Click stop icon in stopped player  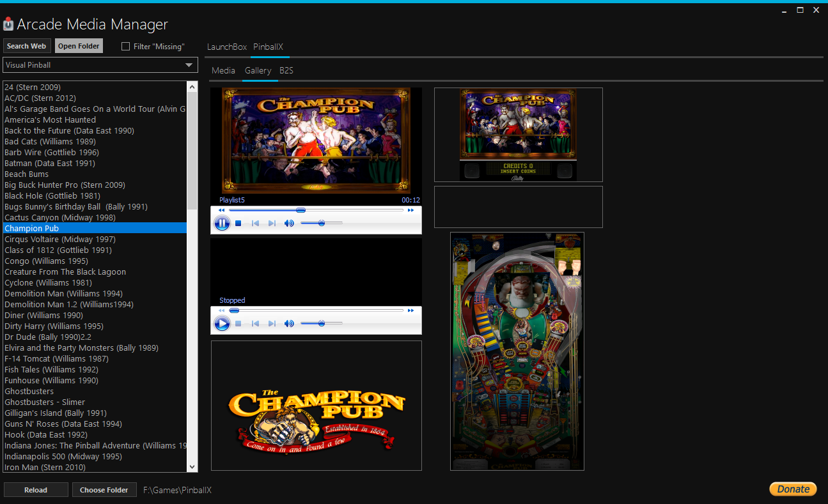pyautogui.click(x=238, y=323)
